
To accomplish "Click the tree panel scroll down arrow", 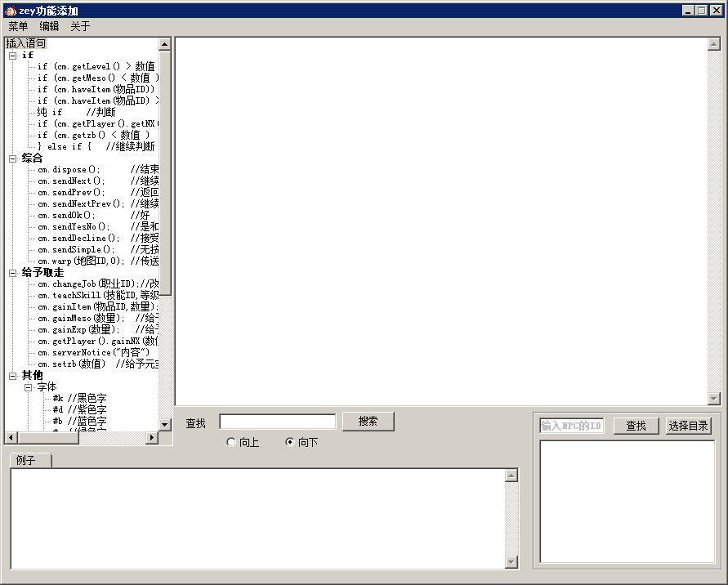I will coord(165,424).
